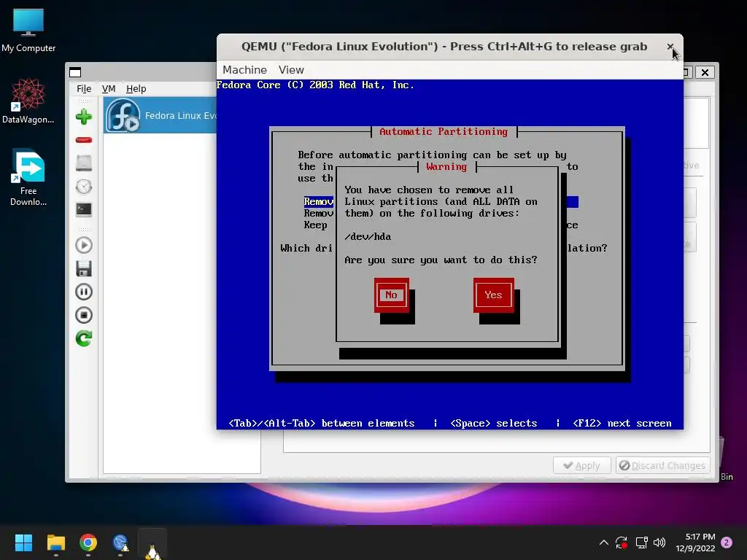Open the Help menu in VM manager
This screenshot has height=560, width=747.
click(x=136, y=88)
